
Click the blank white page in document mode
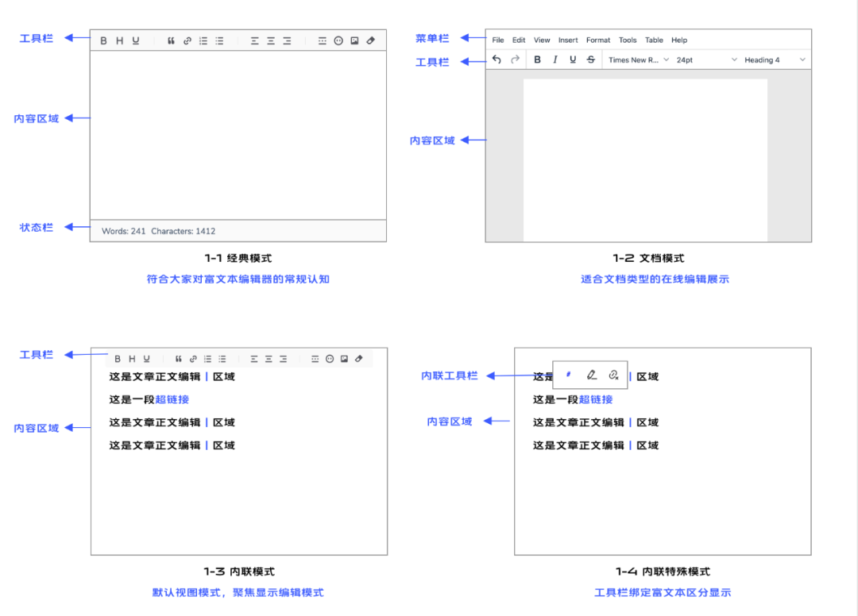pyautogui.click(x=645, y=160)
